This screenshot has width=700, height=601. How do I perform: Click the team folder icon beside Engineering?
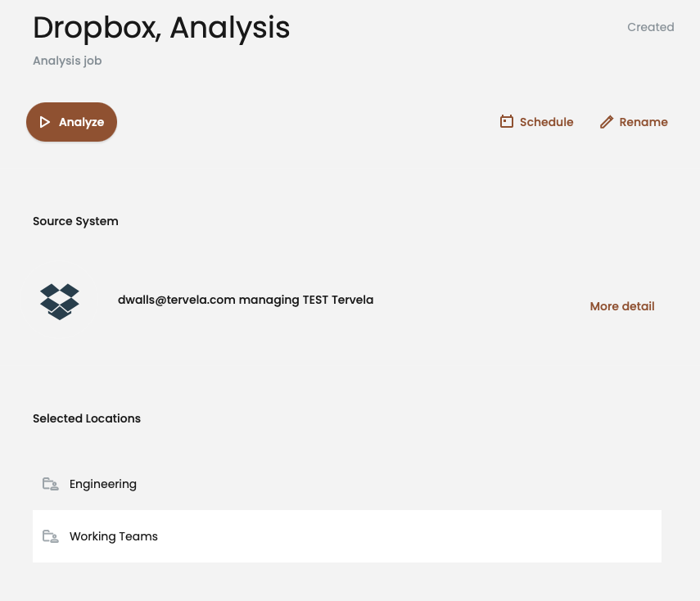pos(51,484)
